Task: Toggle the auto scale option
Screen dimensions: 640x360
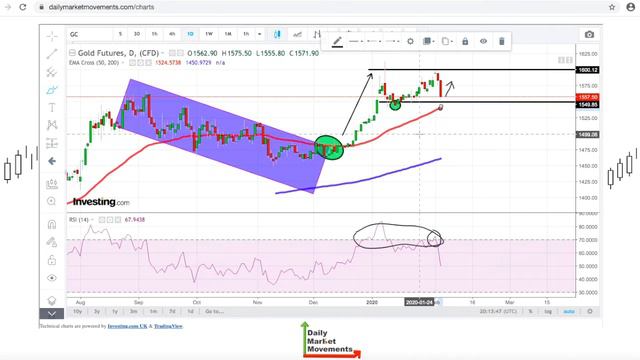Action: coord(569,311)
